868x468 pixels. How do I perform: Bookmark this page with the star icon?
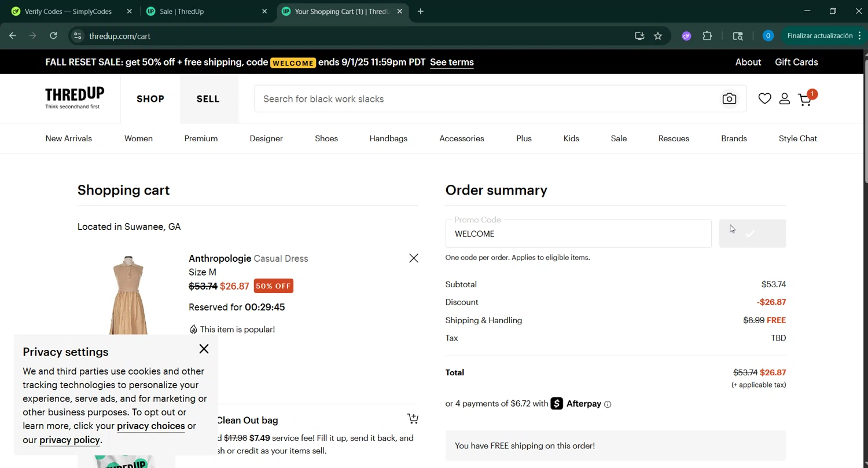coord(658,36)
